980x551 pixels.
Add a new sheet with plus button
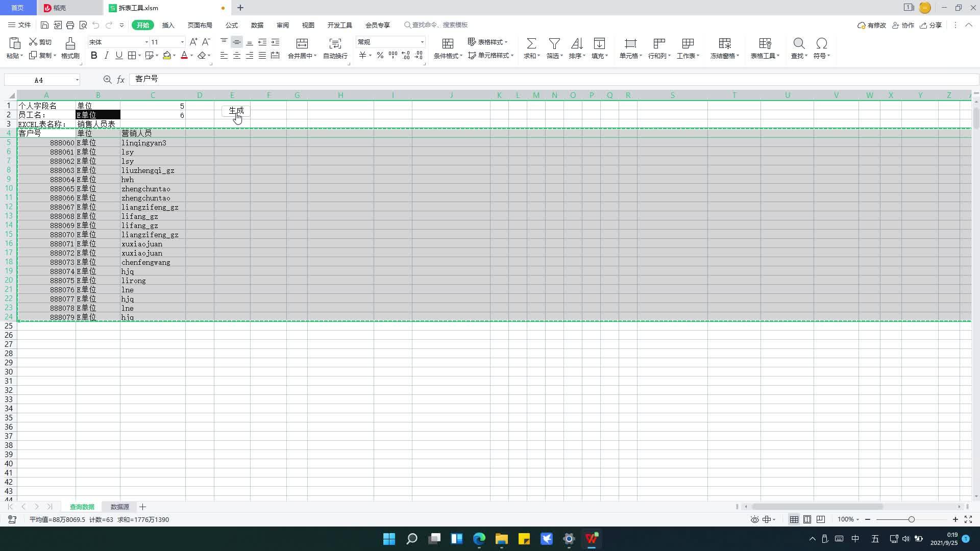(x=143, y=507)
